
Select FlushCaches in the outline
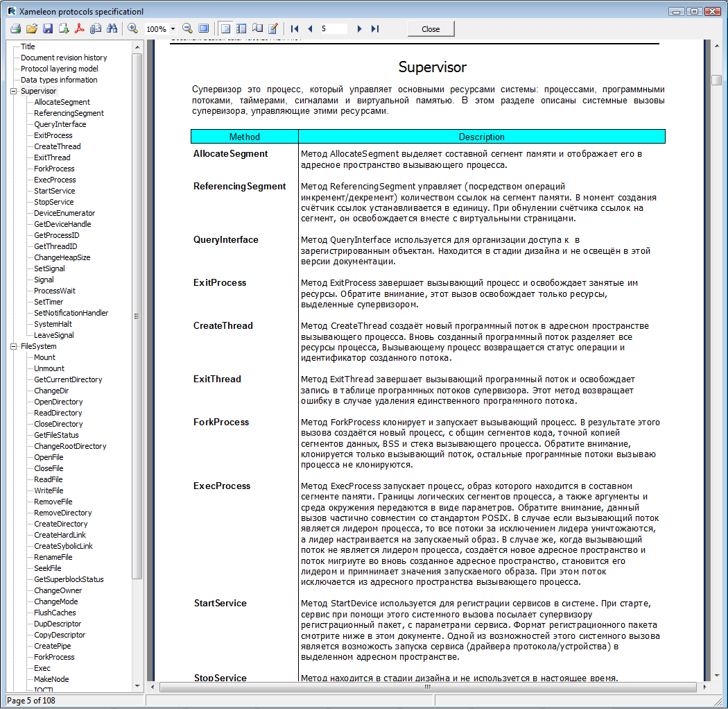coord(55,613)
